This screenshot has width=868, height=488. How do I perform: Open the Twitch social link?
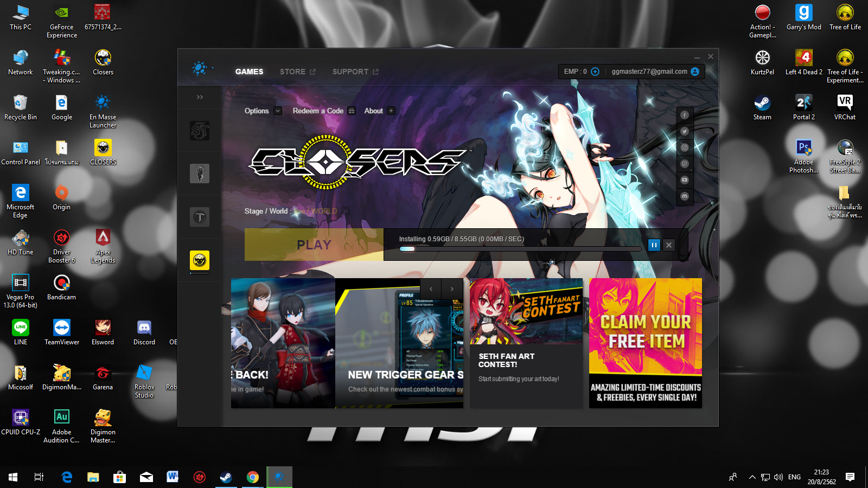(685, 164)
